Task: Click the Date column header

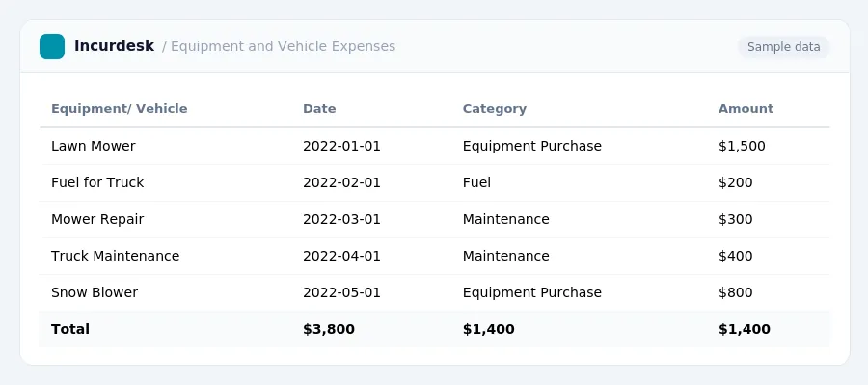Action: click(319, 109)
